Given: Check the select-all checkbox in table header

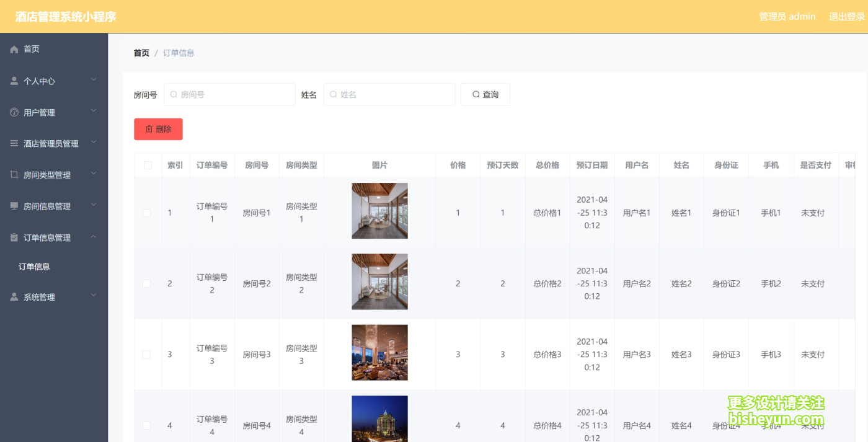Looking at the screenshot, I should 146,164.
